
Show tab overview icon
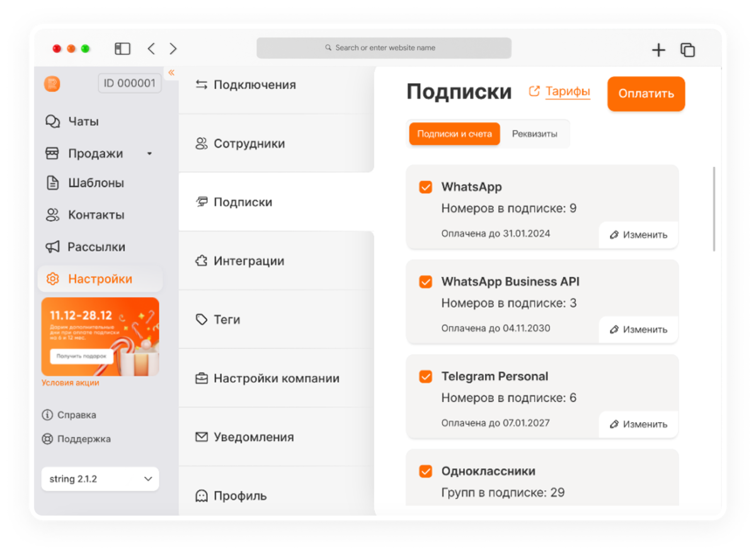click(687, 50)
